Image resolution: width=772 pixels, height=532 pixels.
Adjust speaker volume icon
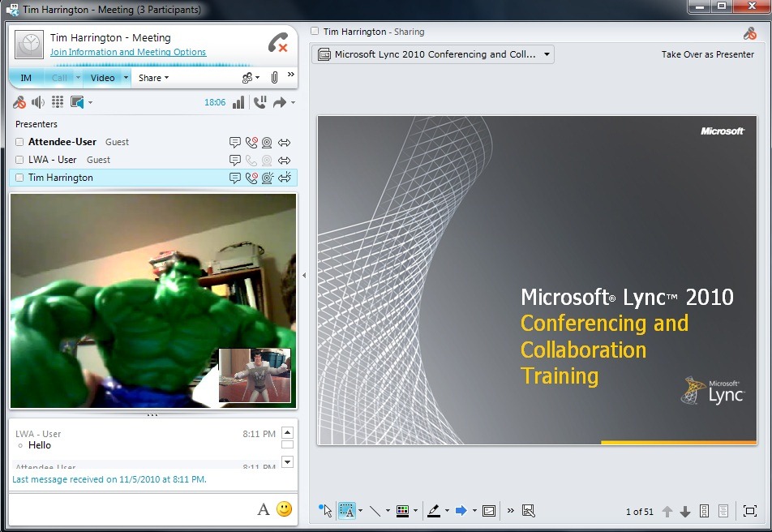(x=38, y=102)
